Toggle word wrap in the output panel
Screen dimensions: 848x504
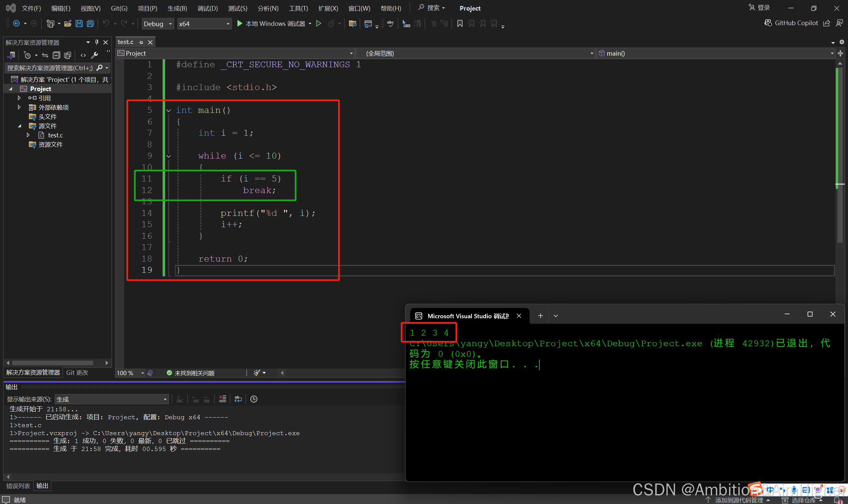pyautogui.click(x=238, y=399)
